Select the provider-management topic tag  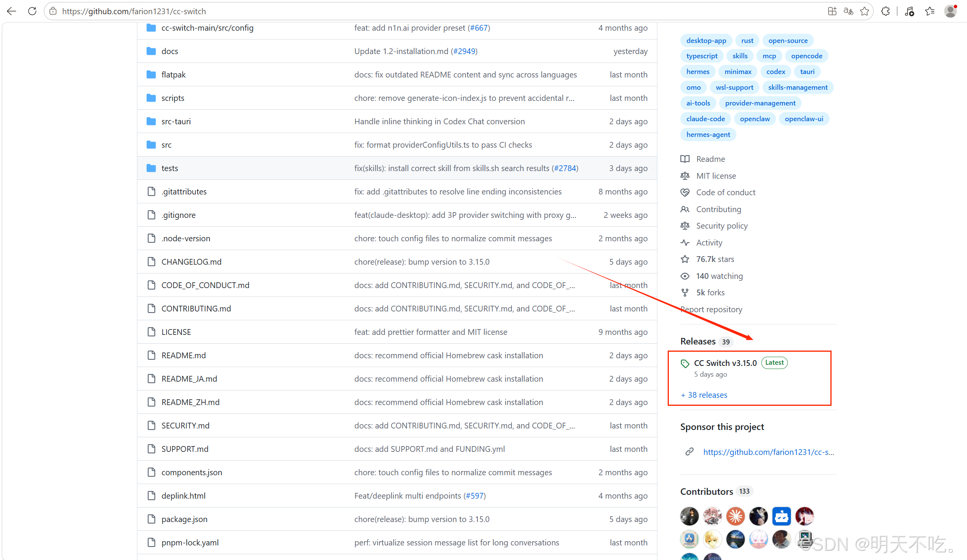[760, 103]
